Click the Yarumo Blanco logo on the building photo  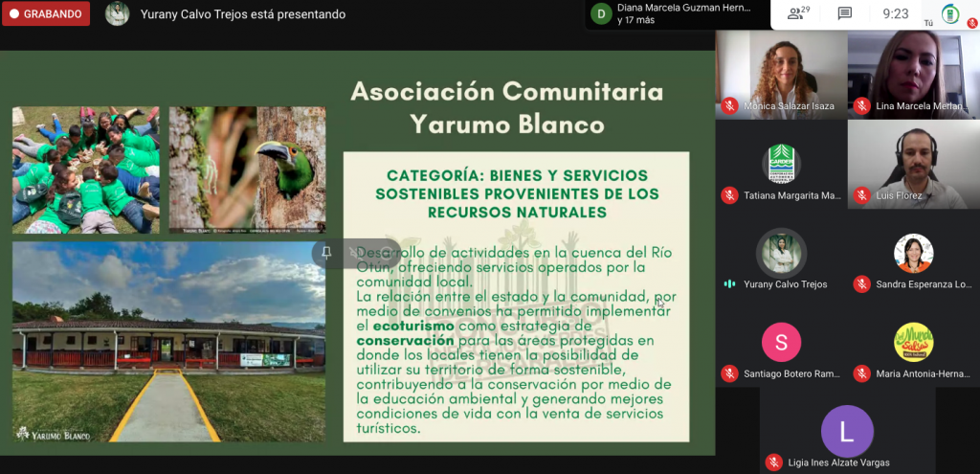point(54,434)
